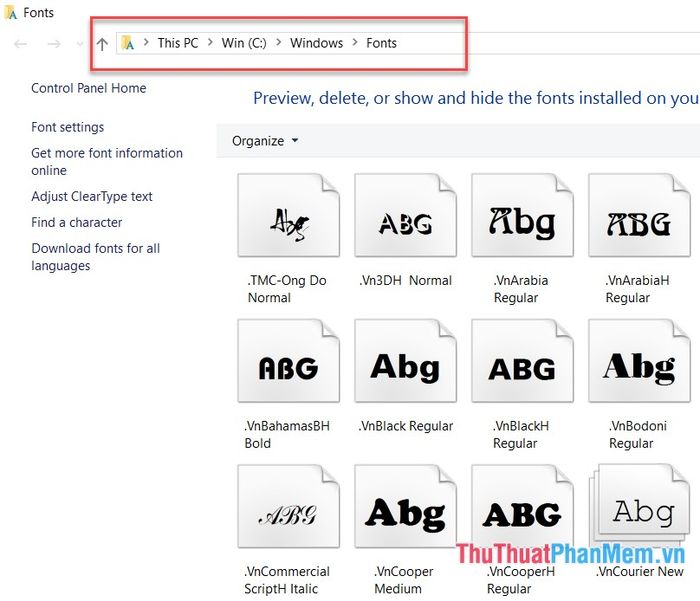Open the .VnCourier New font family icon
The height and width of the screenshot is (601, 700).
(x=639, y=504)
